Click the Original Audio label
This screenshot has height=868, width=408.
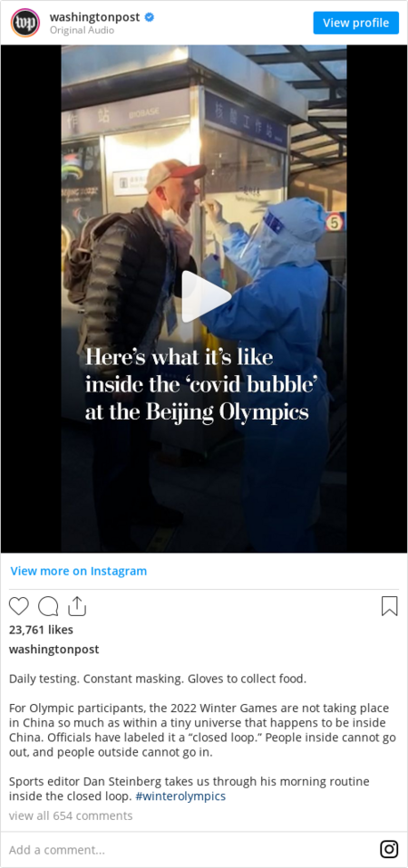pos(82,31)
